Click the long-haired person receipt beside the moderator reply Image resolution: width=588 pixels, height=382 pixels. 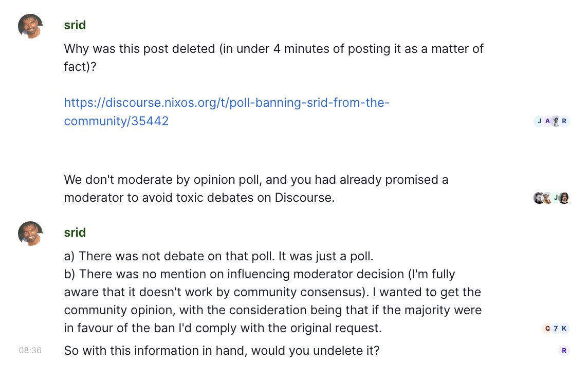(x=564, y=198)
